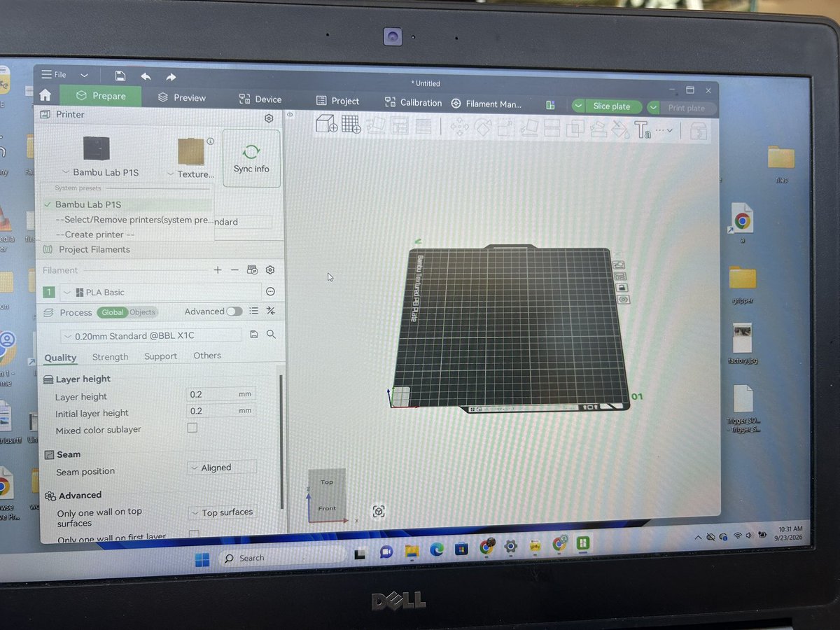Click the plate type info icon
The height and width of the screenshot is (630, 840).
click(211, 141)
